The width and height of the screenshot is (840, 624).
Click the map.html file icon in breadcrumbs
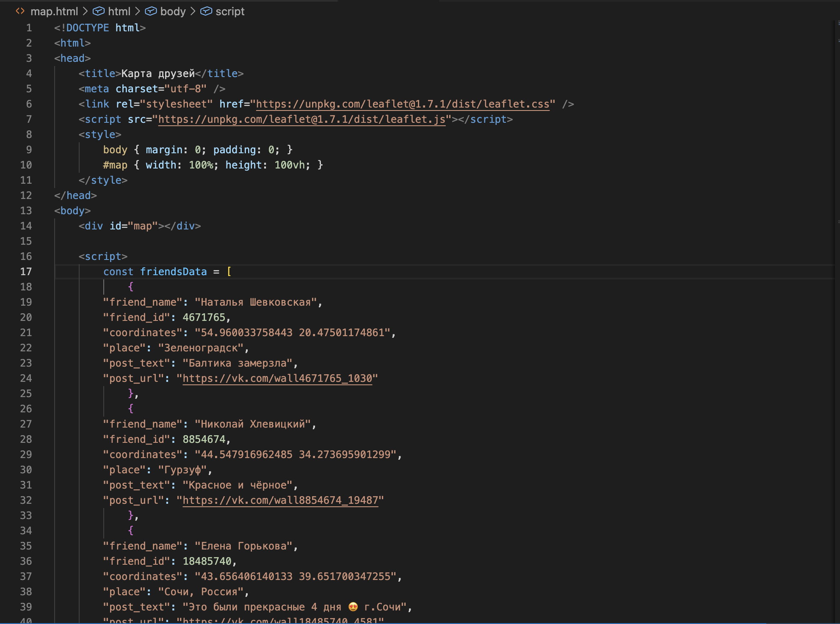point(20,11)
